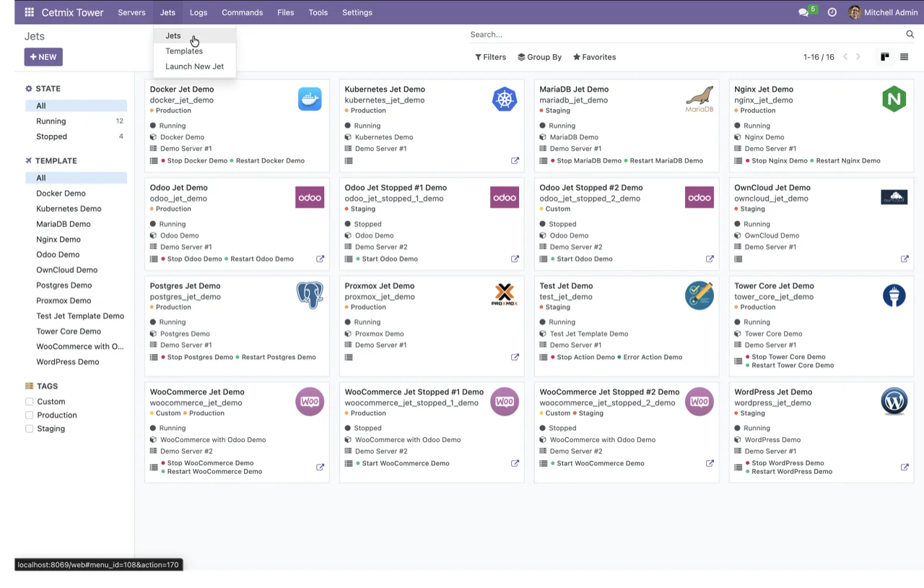Expand the Favorites dropdown
Viewport: 924px width, 588px height.
[x=594, y=56]
